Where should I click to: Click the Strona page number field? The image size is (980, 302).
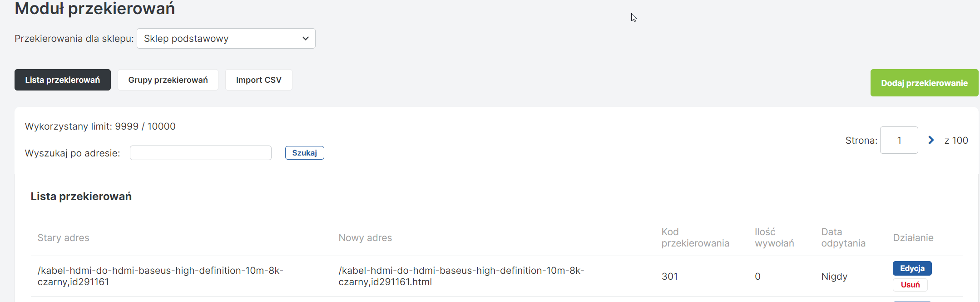899,141
